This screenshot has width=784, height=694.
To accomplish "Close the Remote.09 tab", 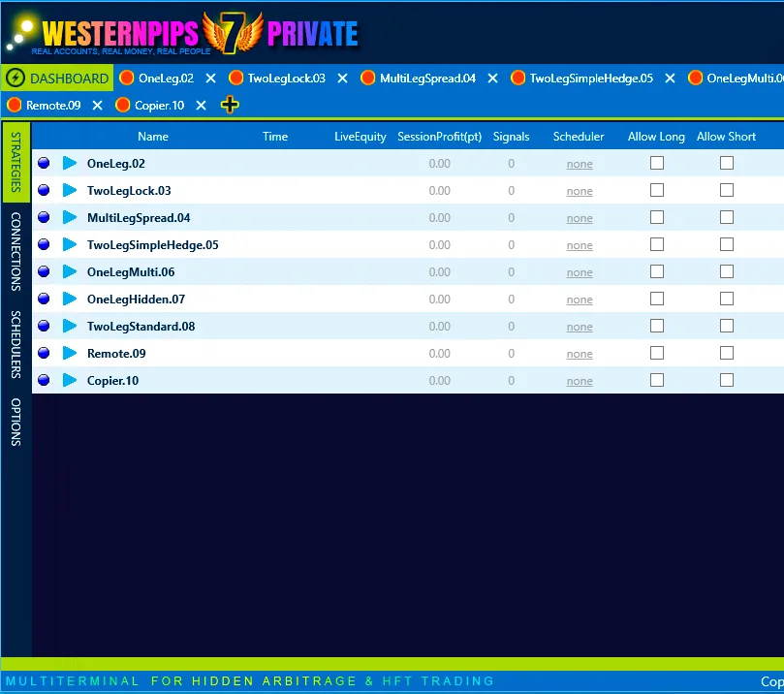I will coord(98,106).
